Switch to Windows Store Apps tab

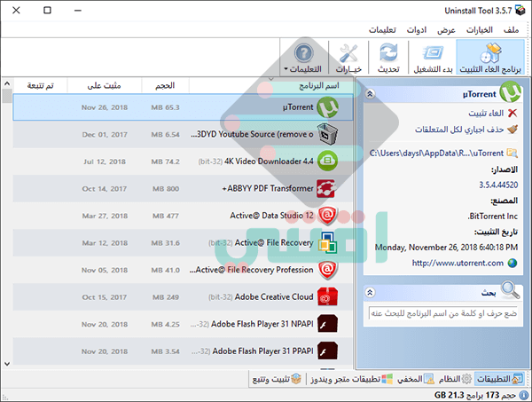coord(351,379)
